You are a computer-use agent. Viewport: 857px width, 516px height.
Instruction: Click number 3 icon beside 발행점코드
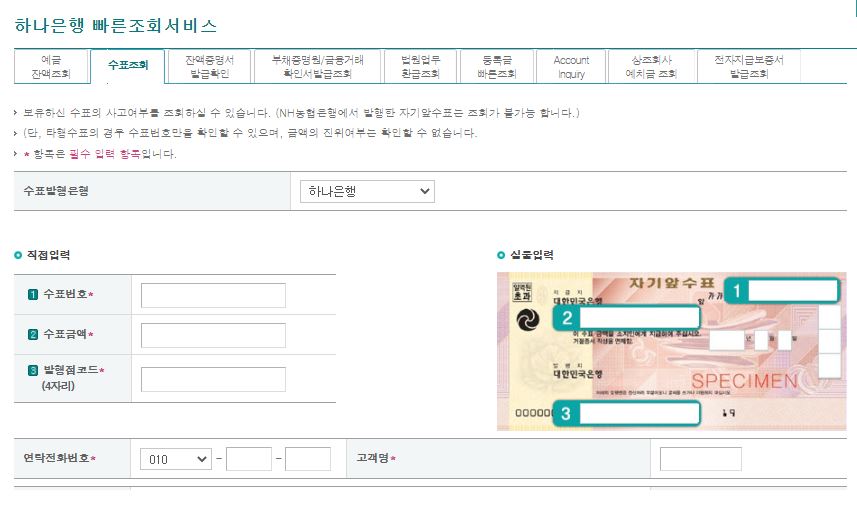(x=33, y=371)
